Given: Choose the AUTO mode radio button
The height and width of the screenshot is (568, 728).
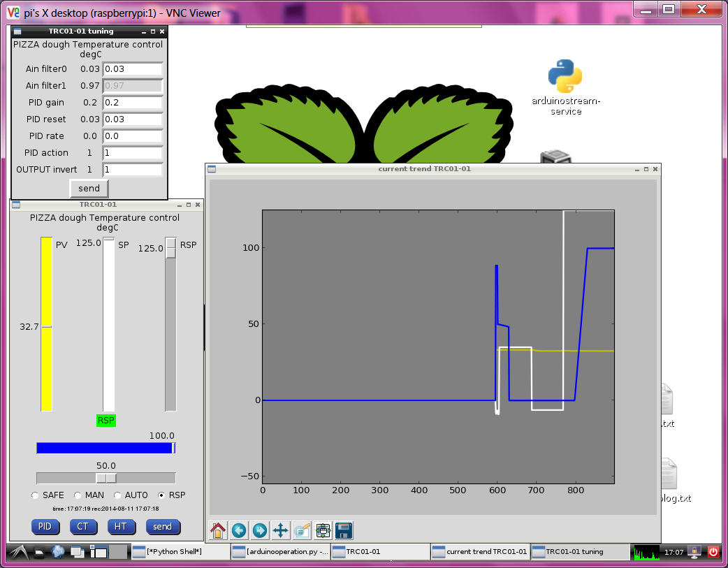Looking at the screenshot, I should click(117, 495).
